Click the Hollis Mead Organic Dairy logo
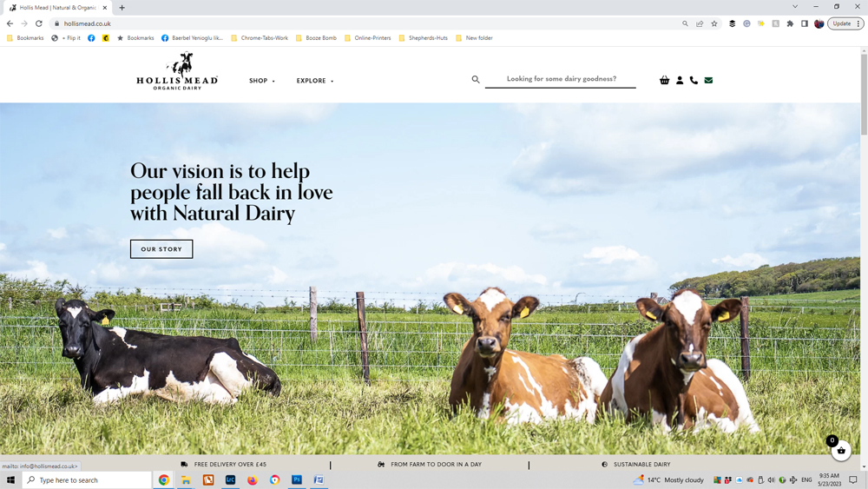Screen dimensions: 868x489 pyautogui.click(x=177, y=71)
